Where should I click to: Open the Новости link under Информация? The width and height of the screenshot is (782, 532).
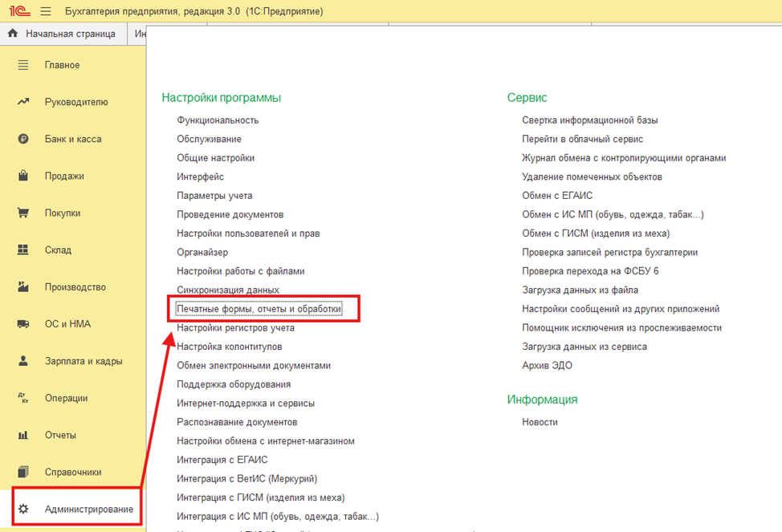(x=540, y=422)
